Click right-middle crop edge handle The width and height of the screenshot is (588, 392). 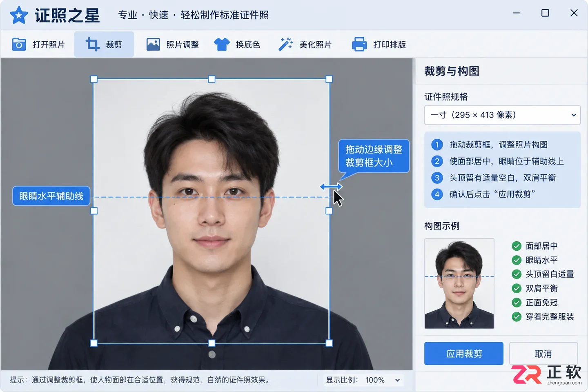pos(329,211)
